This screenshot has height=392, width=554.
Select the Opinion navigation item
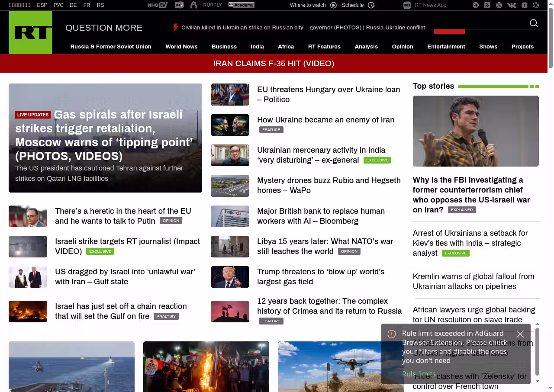click(403, 47)
